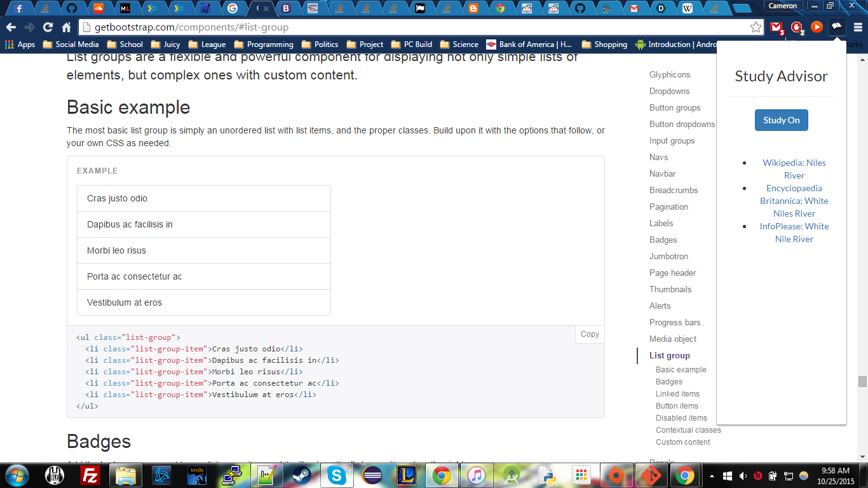Go back using the browser back arrow
Image resolution: width=868 pixels, height=488 pixels.
pos(11,27)
